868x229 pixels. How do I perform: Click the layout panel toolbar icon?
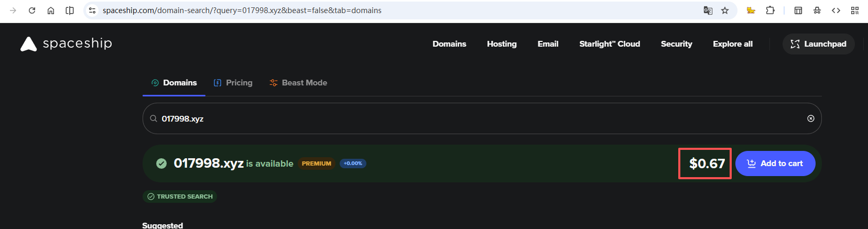(x=798, y=10)
